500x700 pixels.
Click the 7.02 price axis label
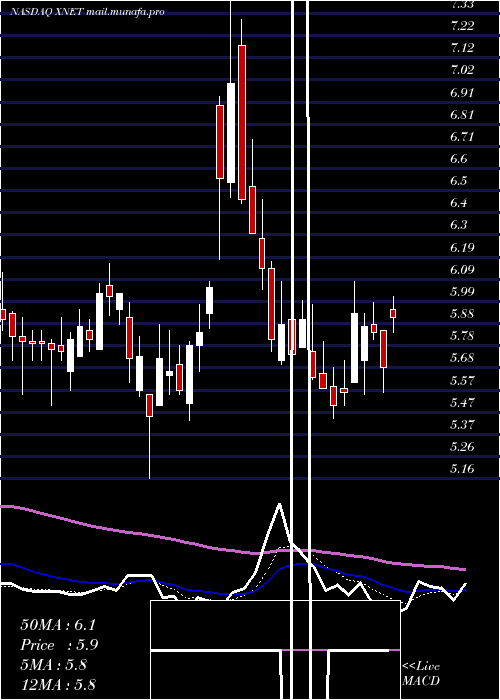point(462,70)
